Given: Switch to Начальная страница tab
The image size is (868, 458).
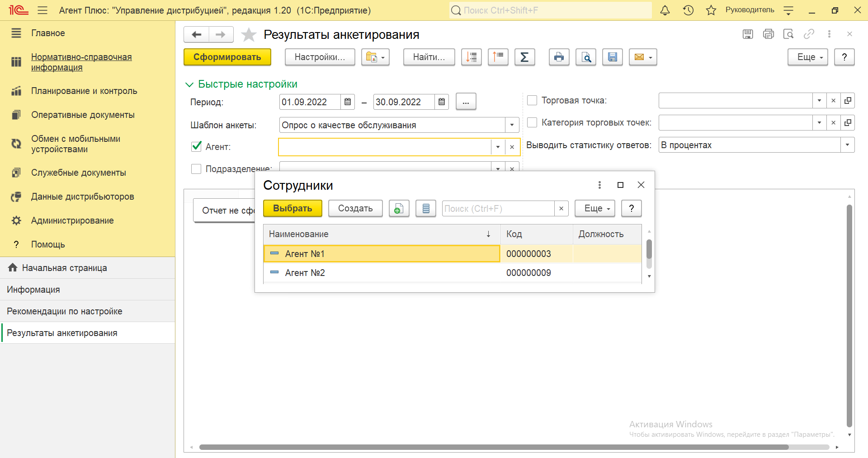Looking at the screenshot, I should pos(64,268).
